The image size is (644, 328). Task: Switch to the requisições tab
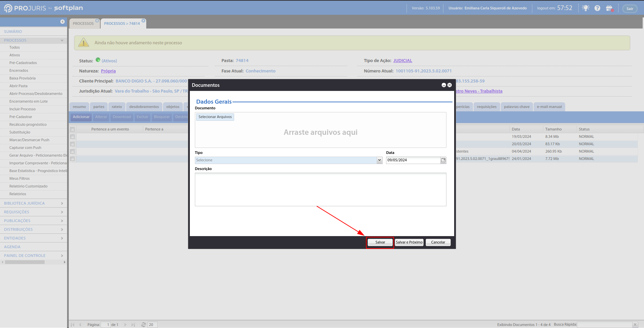click(x=486, y=107)
